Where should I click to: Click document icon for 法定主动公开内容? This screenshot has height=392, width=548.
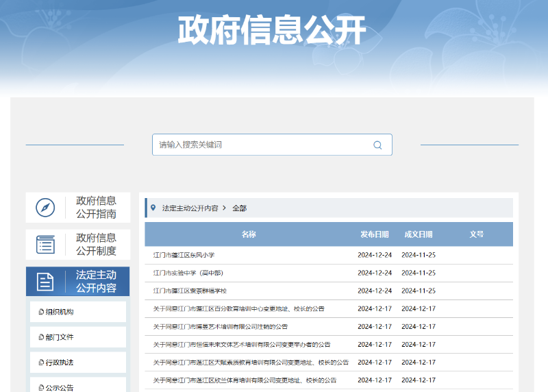tap(45, 281)
